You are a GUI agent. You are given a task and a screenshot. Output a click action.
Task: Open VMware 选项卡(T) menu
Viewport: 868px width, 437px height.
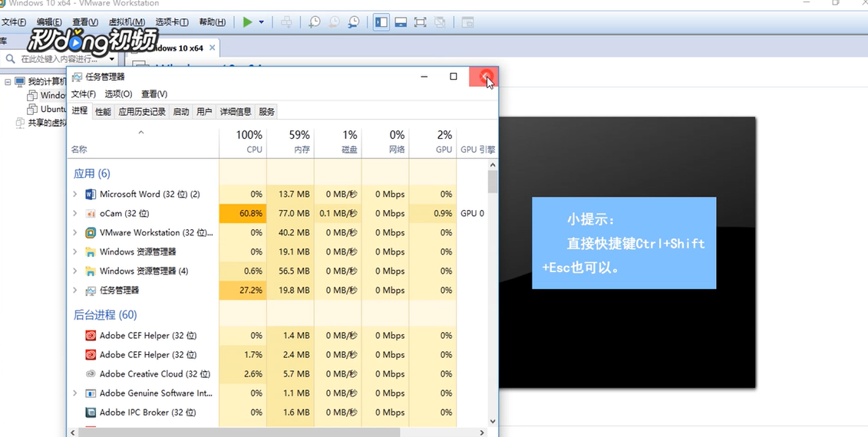click(172, 22)
